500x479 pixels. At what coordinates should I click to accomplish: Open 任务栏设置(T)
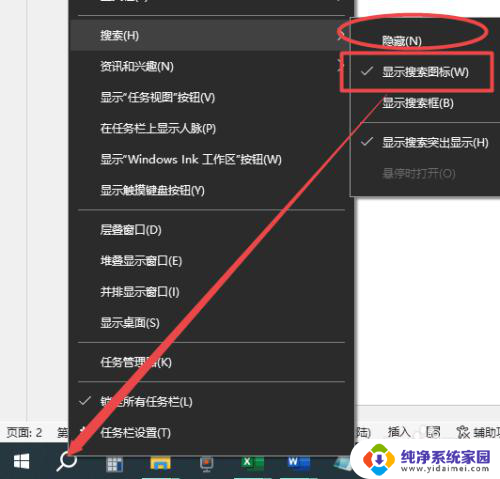[x=211, y=433]
